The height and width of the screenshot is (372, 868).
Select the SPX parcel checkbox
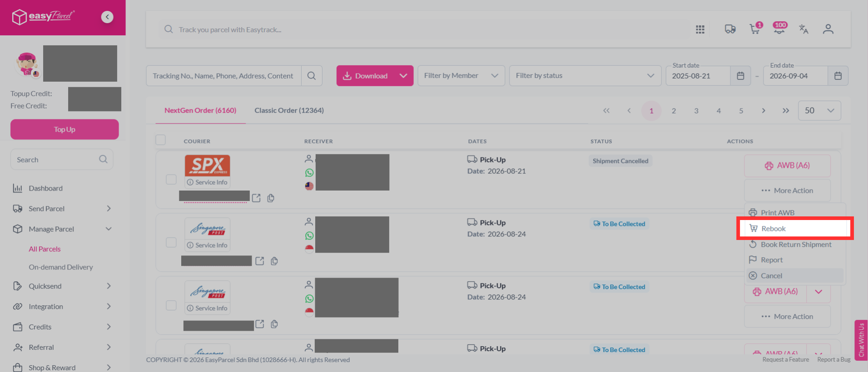coord(171,179)
